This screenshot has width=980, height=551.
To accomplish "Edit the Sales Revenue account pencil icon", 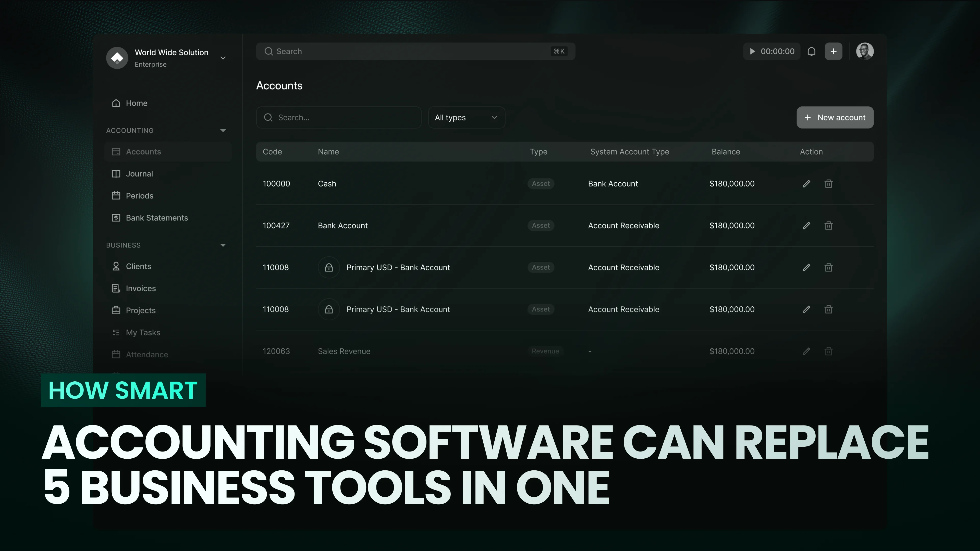I will pyautogui.click(x=806, y=351).
